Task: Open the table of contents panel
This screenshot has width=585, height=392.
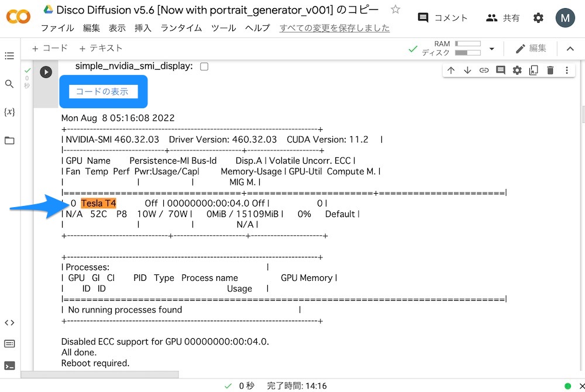Action: 9,56
